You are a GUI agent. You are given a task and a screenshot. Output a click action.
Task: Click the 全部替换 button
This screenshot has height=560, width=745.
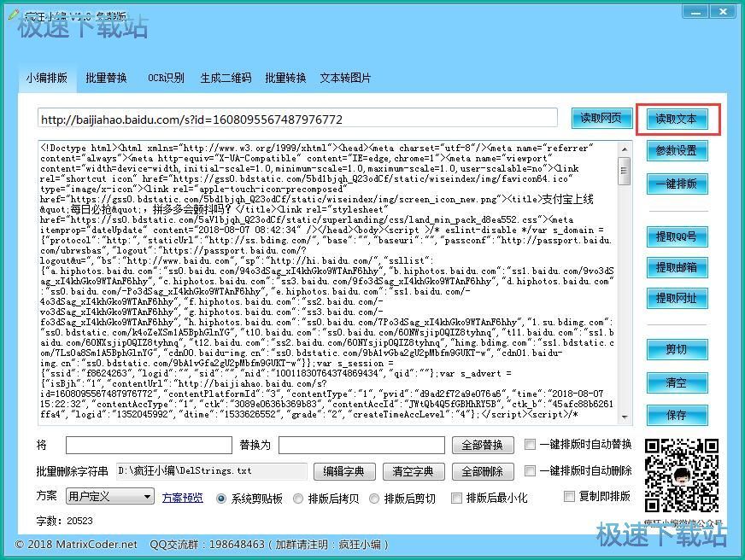click(483, 445)
